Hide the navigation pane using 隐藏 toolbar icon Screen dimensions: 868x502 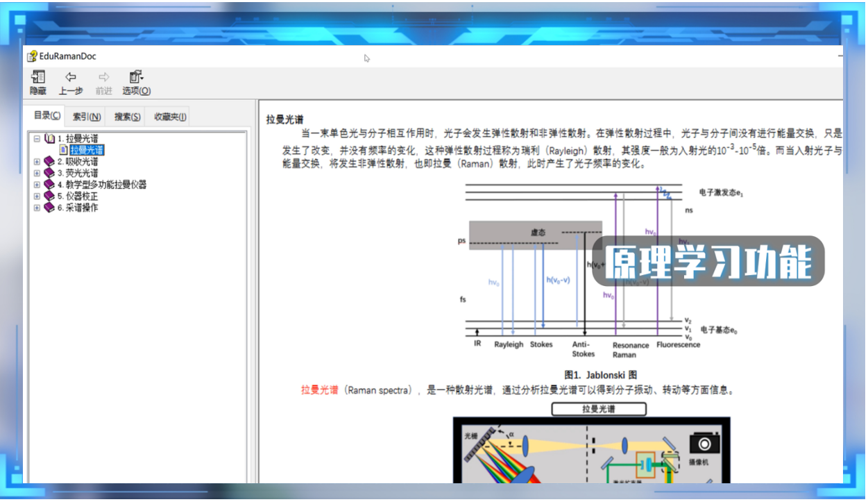coord(37,81)
